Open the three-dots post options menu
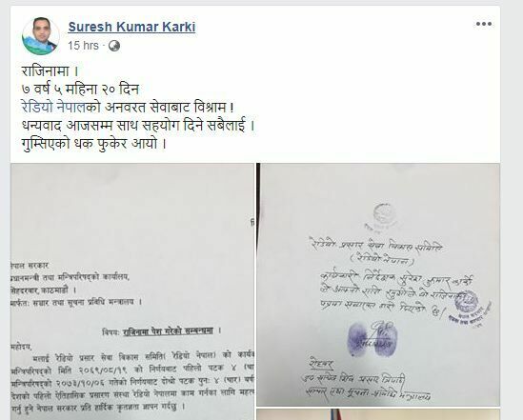 pyautogui.click(x=484, y=24)
